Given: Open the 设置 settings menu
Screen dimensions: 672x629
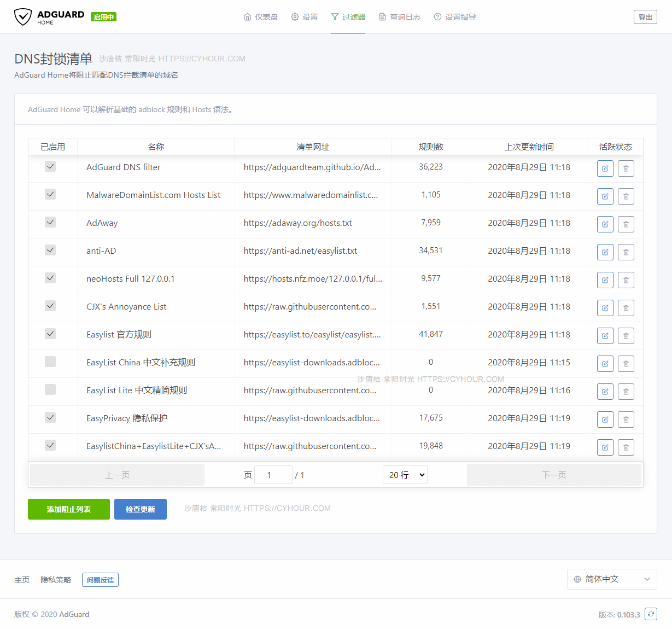Looking at the screenshot, I should [304, 17].
